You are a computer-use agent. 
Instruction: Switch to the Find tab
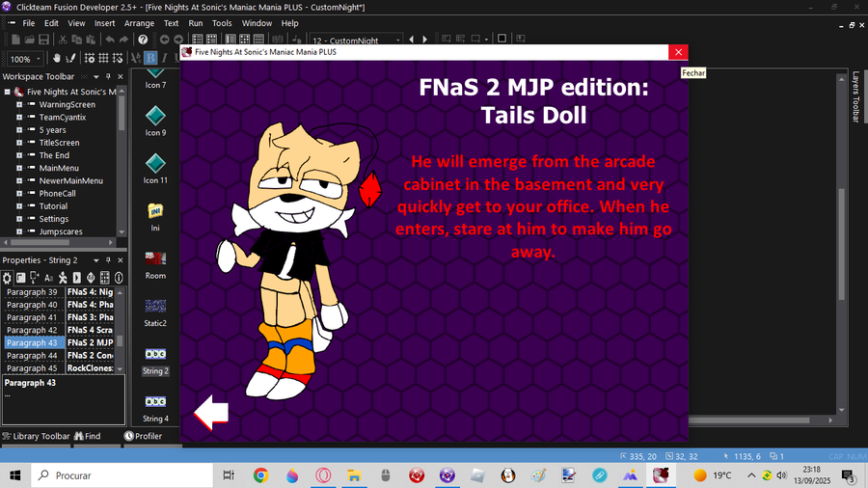(x=88, y=437)
